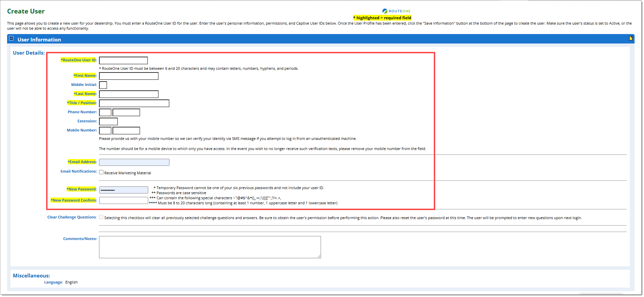This screenshot has height=297, width=644.
Task: Click the Comments/Notes text area
Action: [x=210, y=247]
